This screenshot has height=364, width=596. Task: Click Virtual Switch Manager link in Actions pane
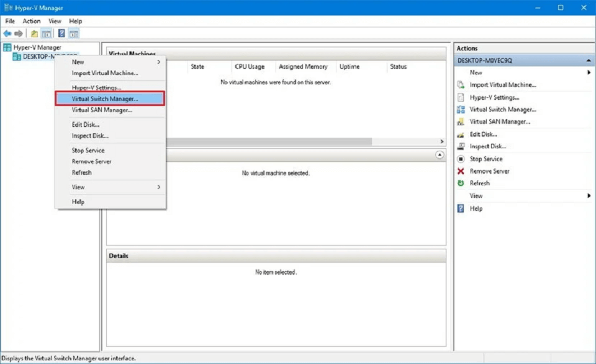pyautogui.click(x=503, y=109)
